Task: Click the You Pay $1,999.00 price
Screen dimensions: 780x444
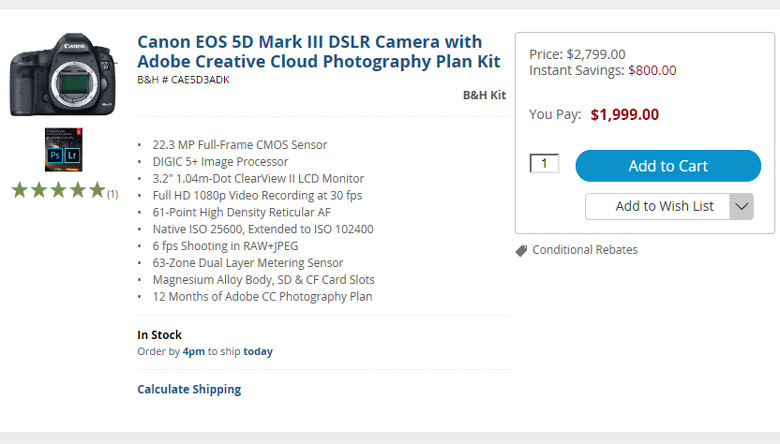Action: coord(624,114)
